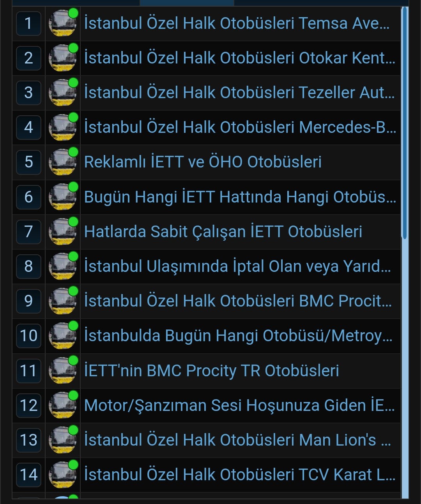Open the TCV Karat topic link

(240, 475)
